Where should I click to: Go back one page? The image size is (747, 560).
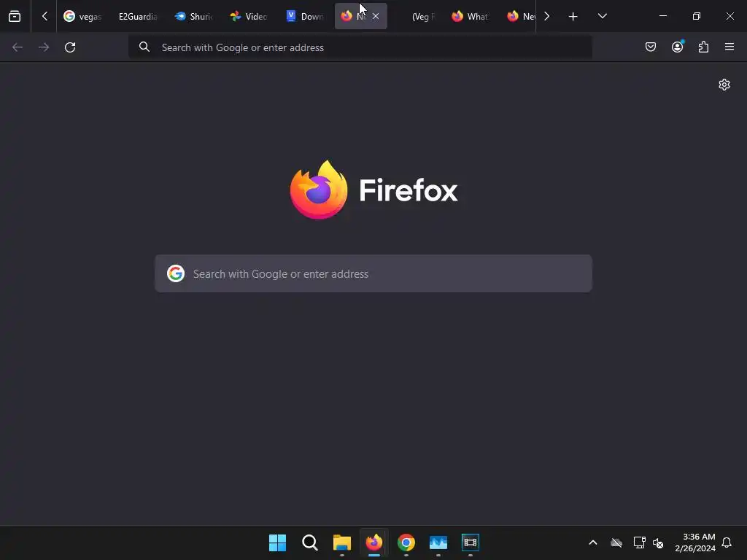coord(18,47)
